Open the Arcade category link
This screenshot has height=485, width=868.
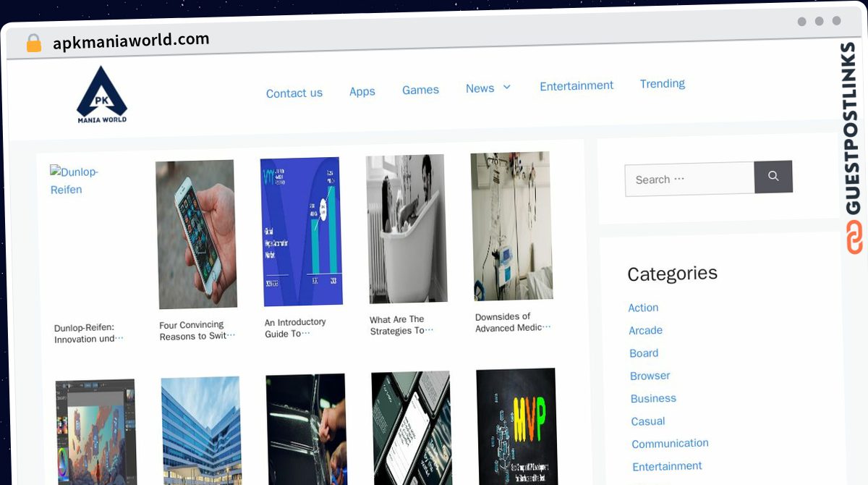[x=646, y=330]
